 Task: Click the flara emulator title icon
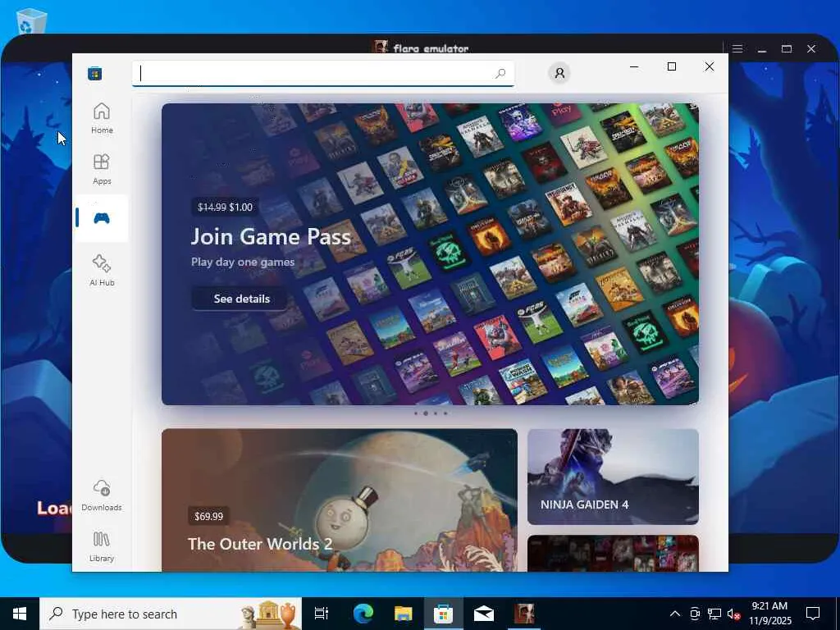(x=381, y=47)
